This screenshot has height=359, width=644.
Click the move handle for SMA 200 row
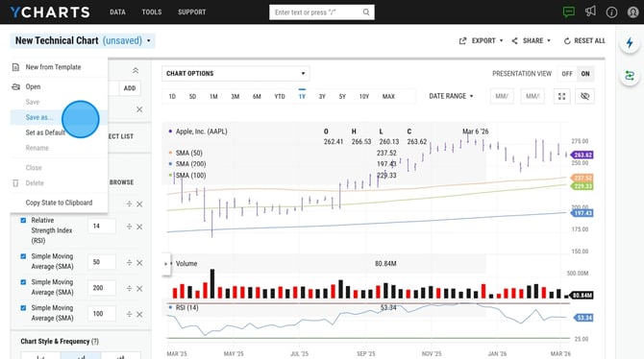[129, 288]
